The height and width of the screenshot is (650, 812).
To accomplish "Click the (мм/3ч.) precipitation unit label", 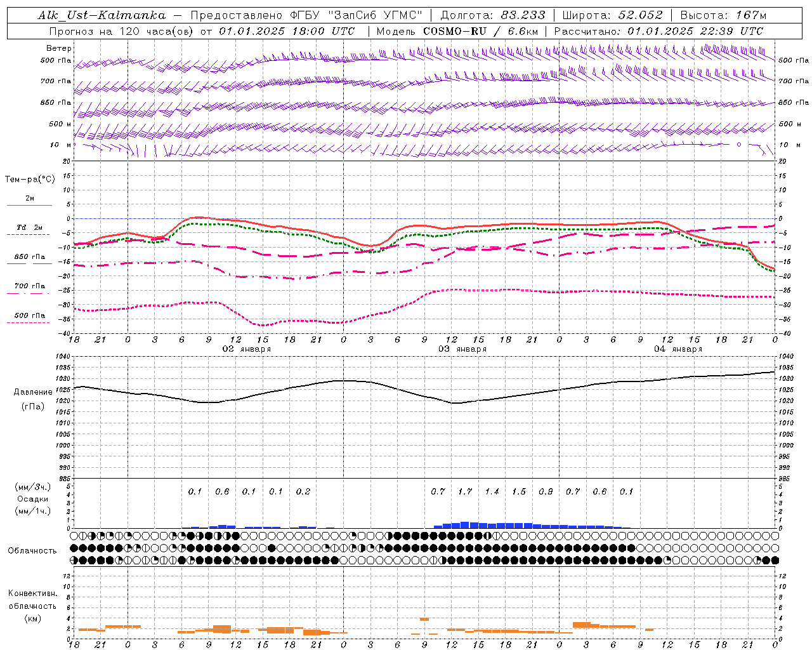I will 32,487.
